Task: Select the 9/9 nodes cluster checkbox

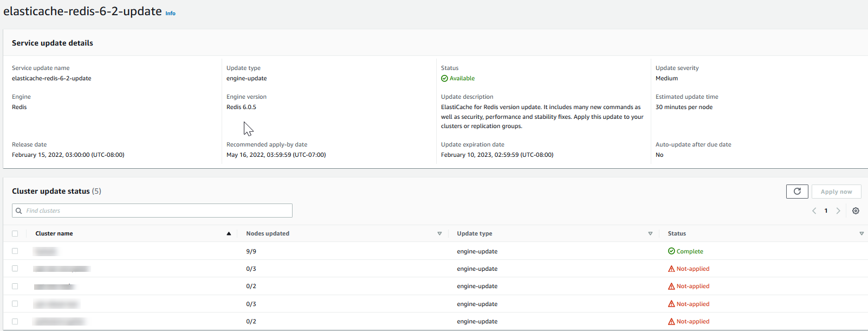Action: (x=15, y=251)
